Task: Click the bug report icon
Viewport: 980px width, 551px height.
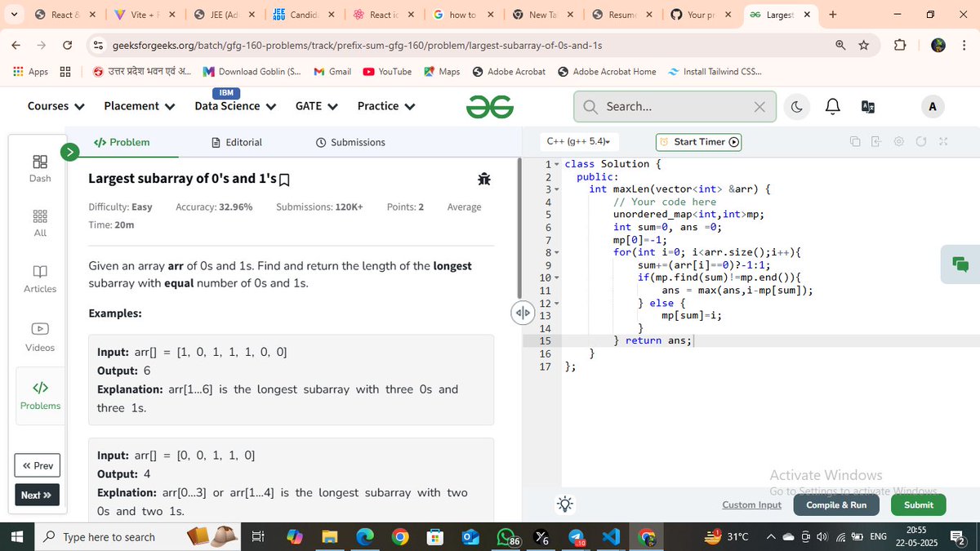Action: point(484,179)
